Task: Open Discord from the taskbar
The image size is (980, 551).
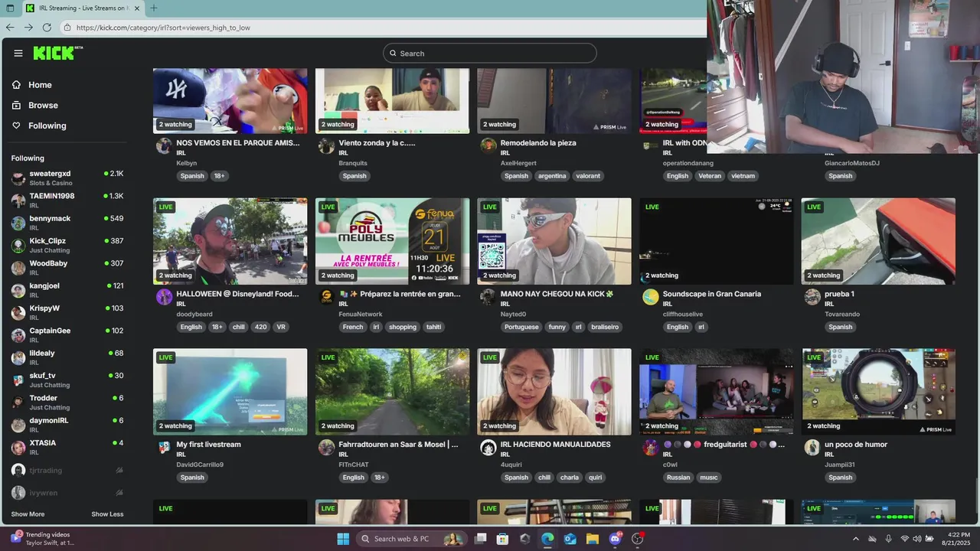Action: point(616,539)
